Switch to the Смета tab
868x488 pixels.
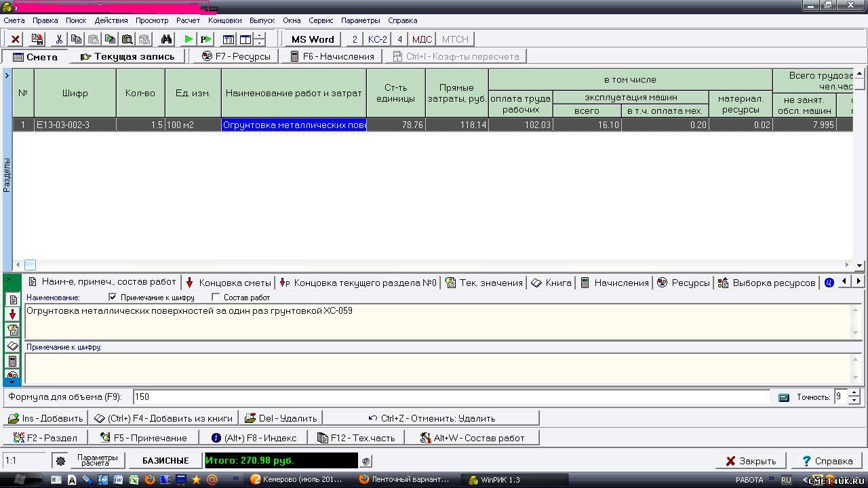point(36,57)
